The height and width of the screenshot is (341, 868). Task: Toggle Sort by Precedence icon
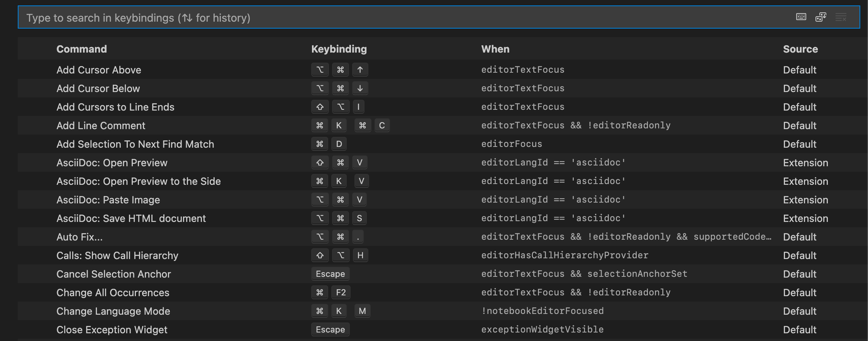(x=821, y=17)
